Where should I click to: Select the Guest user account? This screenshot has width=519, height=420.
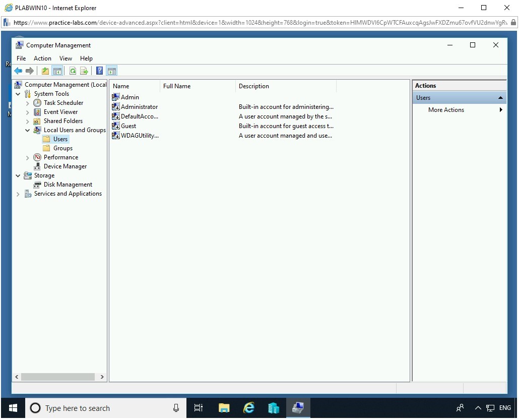[128, 126]
